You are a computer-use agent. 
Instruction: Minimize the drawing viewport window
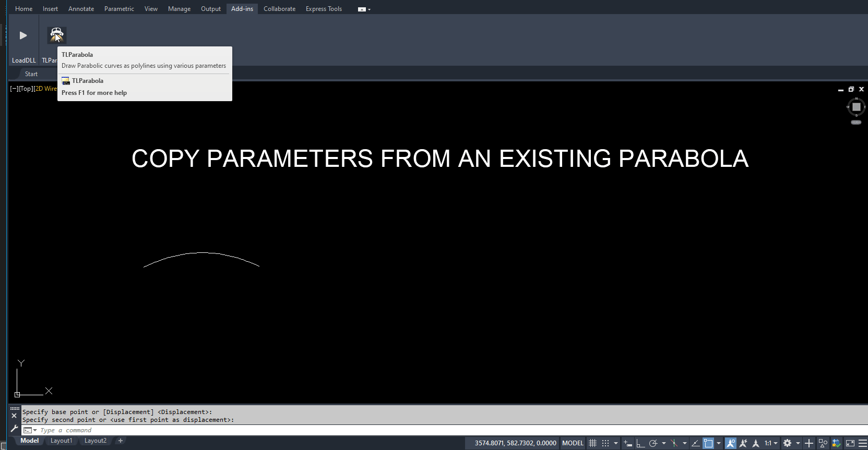pyautogui.click(x=841, y=90)
